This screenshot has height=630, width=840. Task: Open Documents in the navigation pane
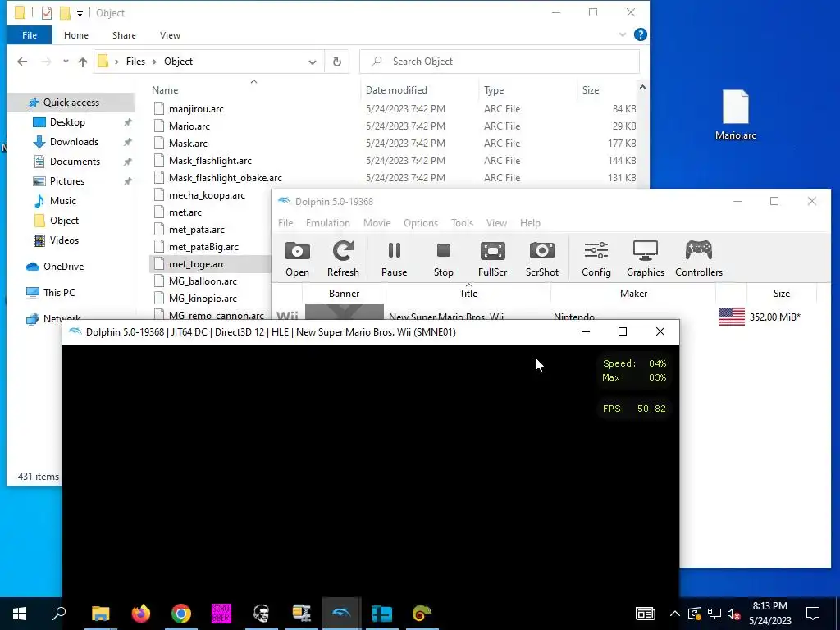point(75,162)
